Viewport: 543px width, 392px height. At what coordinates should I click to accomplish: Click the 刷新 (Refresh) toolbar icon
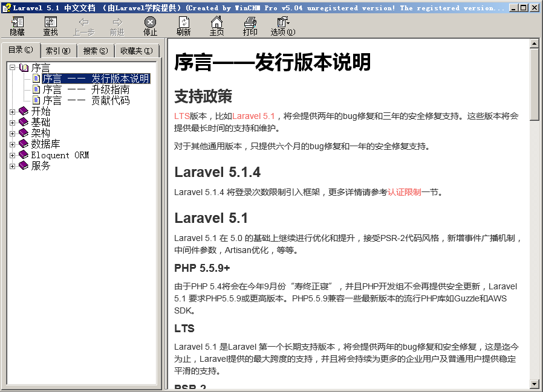click(x=184, y=22)
